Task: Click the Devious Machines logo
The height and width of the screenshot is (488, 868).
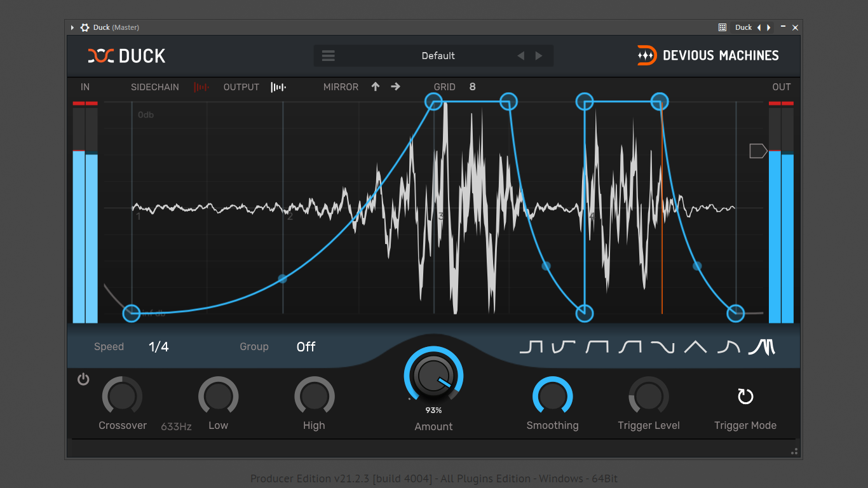Action: click(708, 55)
